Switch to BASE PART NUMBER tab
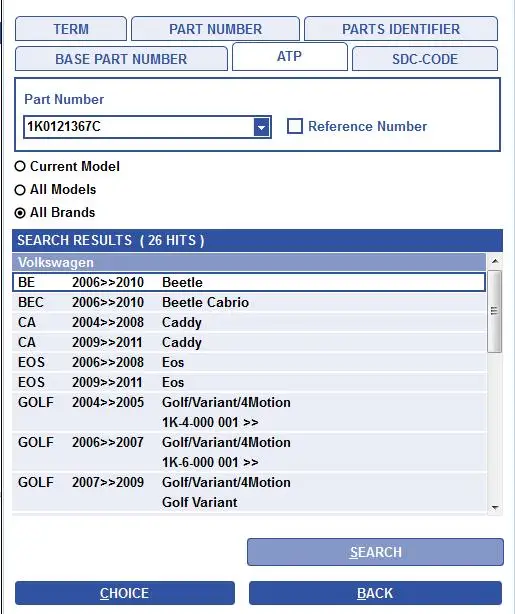This screenshot has height=614, width=515. (121, 59)
